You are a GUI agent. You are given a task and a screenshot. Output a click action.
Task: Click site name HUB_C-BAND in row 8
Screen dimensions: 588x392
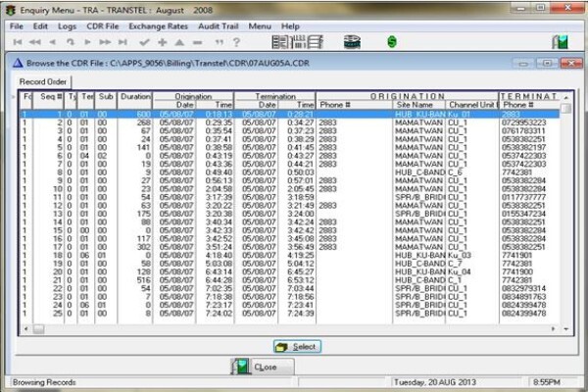(419, 172)
